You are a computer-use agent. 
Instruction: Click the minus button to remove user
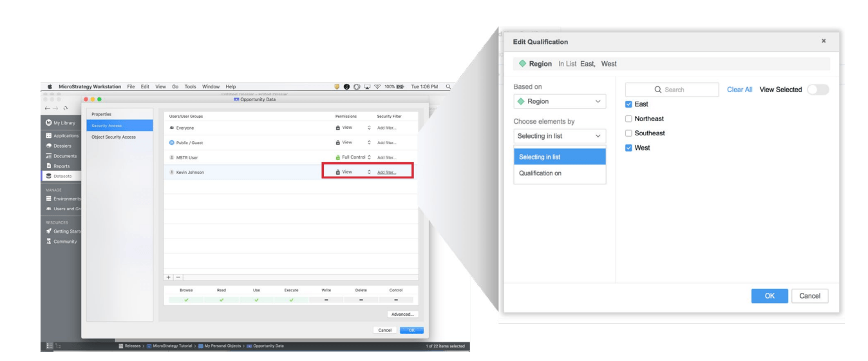177,277
